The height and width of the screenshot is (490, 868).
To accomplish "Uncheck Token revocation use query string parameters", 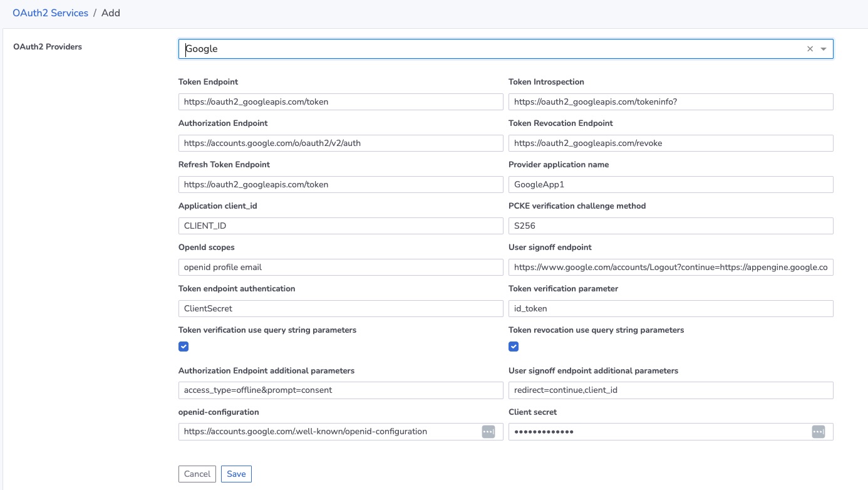I will click(514, 347).
